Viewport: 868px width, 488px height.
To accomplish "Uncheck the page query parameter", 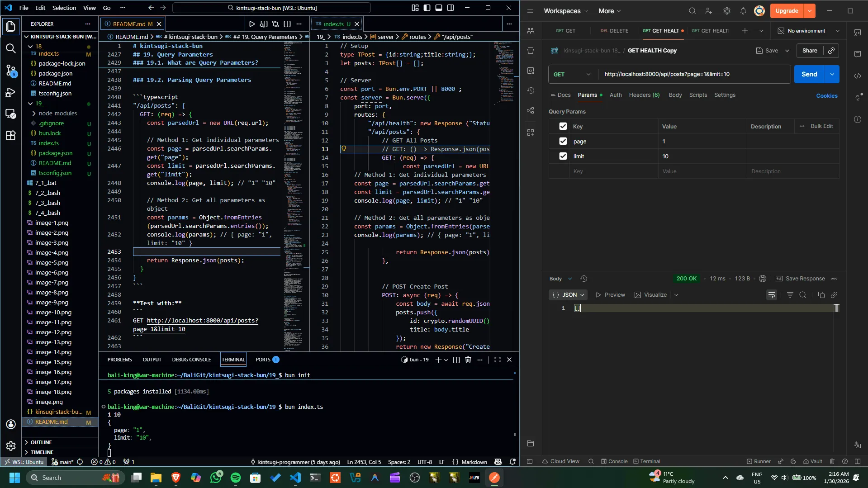I will click(563, 141).
